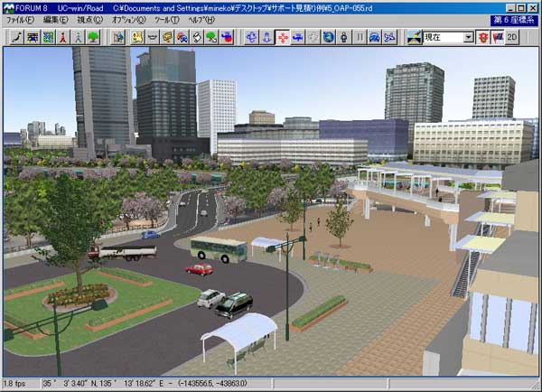Open the オプション(O) menu
This screenshot has width=542, height=392.
(128, 20)
